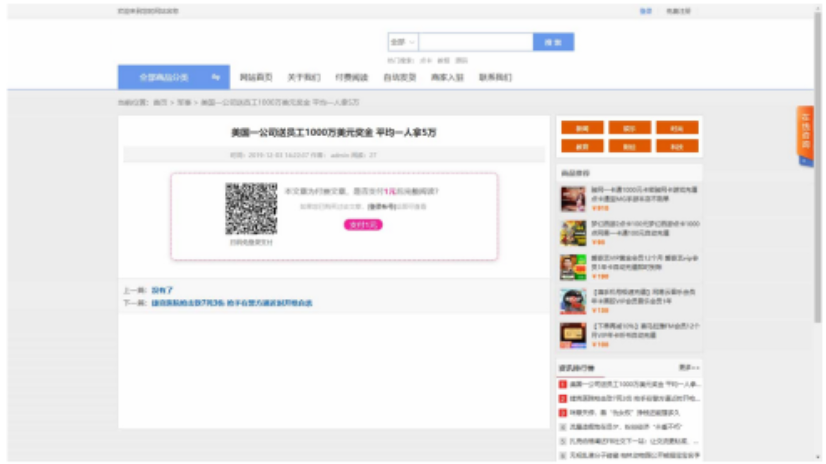Go to the 网站首页 nav item
This screenshot has width=826, height=464.
pos(256,77)
